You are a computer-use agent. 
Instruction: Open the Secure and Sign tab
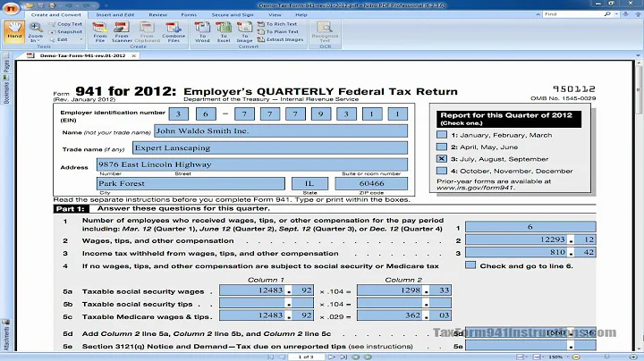(233, 15)
